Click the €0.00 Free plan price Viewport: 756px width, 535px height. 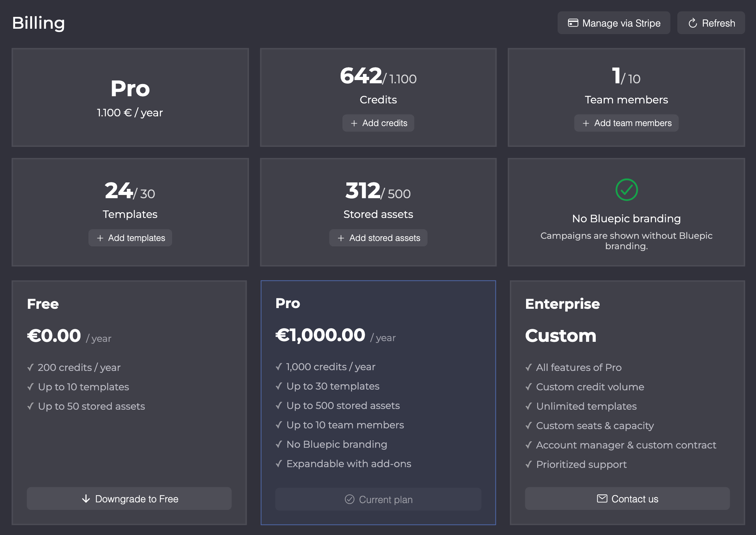tap(54, 336)
